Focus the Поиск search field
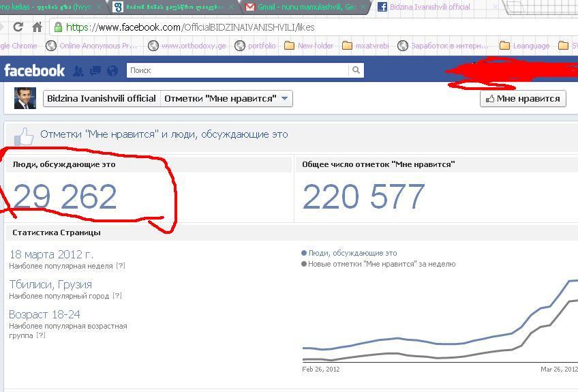The width and height of the screenshot is (578, 392). [x=237, y=70]
